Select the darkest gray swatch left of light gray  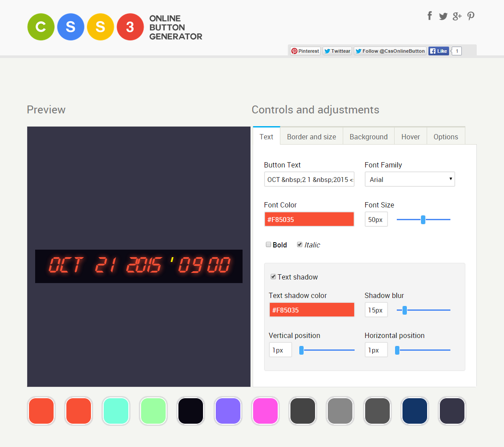click(x=303, y=411)
